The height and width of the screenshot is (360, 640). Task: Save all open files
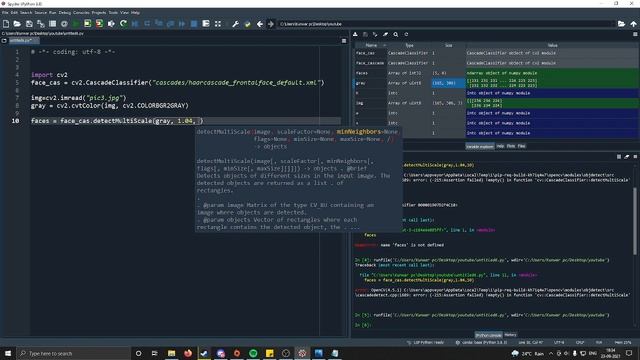pyautogui.click(x=40, y=24)
